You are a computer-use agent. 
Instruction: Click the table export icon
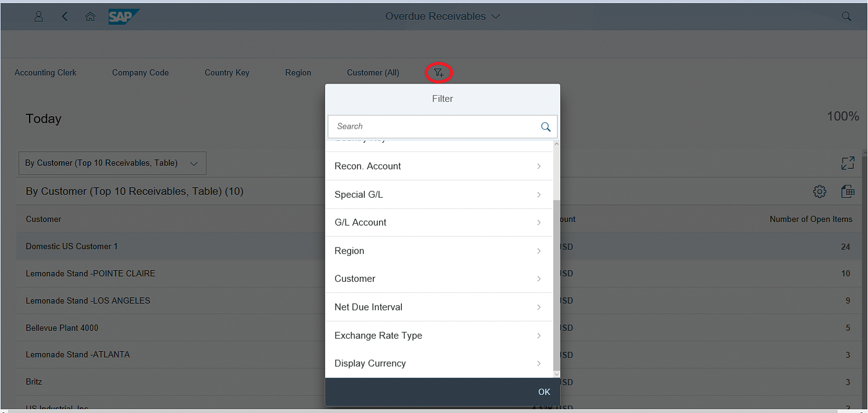click(x=848, y=192)
